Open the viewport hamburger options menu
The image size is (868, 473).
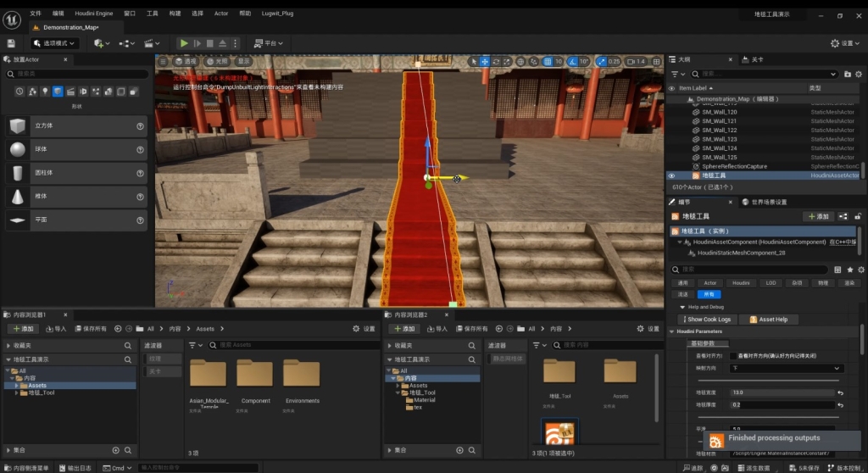[163, 62]
